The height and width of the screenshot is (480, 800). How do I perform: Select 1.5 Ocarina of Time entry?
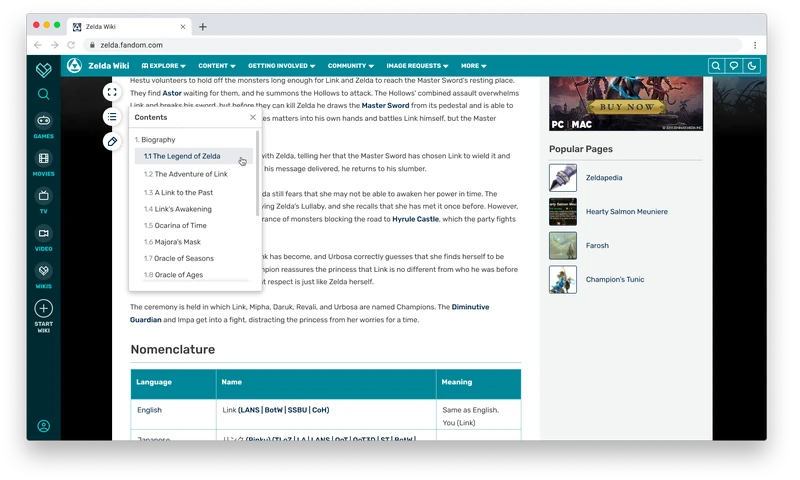[175, 225]
